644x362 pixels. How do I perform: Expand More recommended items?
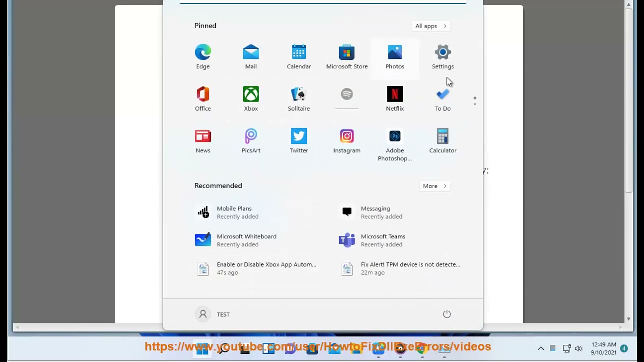(x=435, y=186)
